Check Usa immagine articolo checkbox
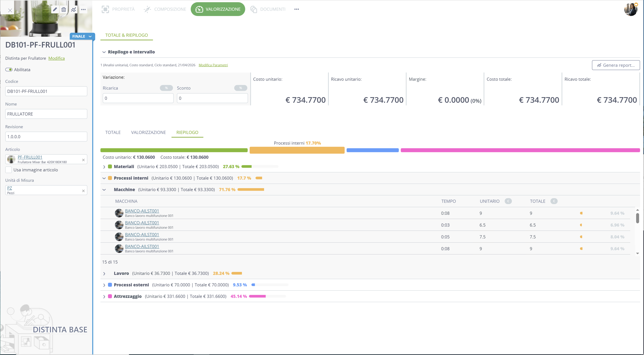 pos(9,170)
